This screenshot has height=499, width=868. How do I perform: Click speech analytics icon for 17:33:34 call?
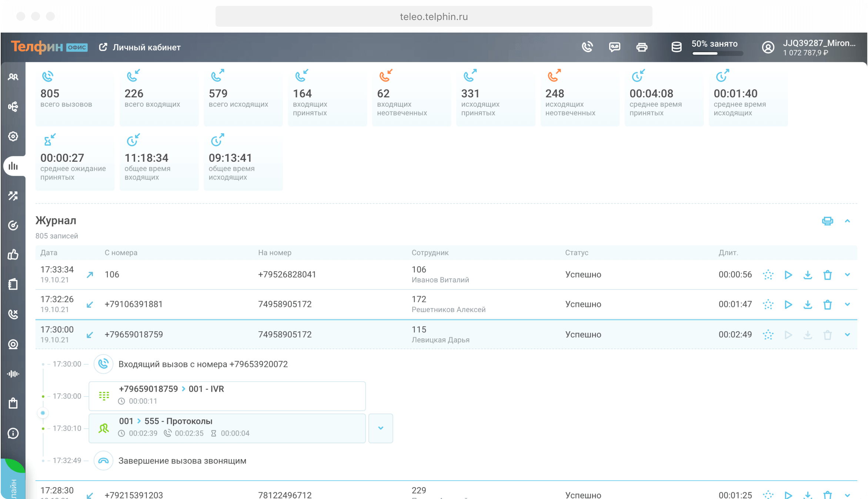coord(768,275)
